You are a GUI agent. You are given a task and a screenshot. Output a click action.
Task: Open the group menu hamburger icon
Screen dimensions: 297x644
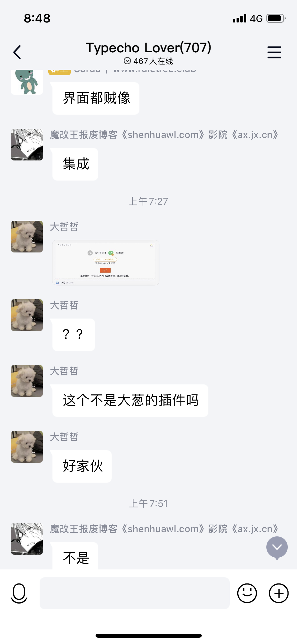click(x=274, y=52)
